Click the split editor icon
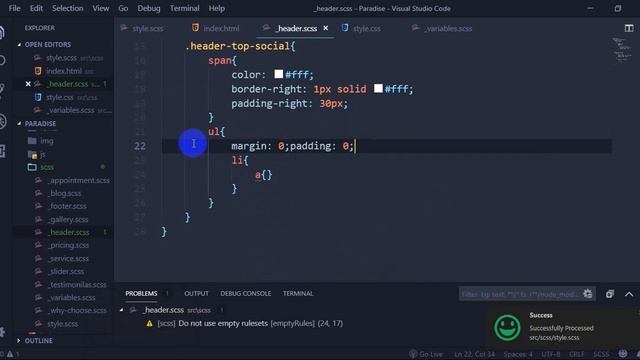640x360 pixels. click(x=629, y=28)
